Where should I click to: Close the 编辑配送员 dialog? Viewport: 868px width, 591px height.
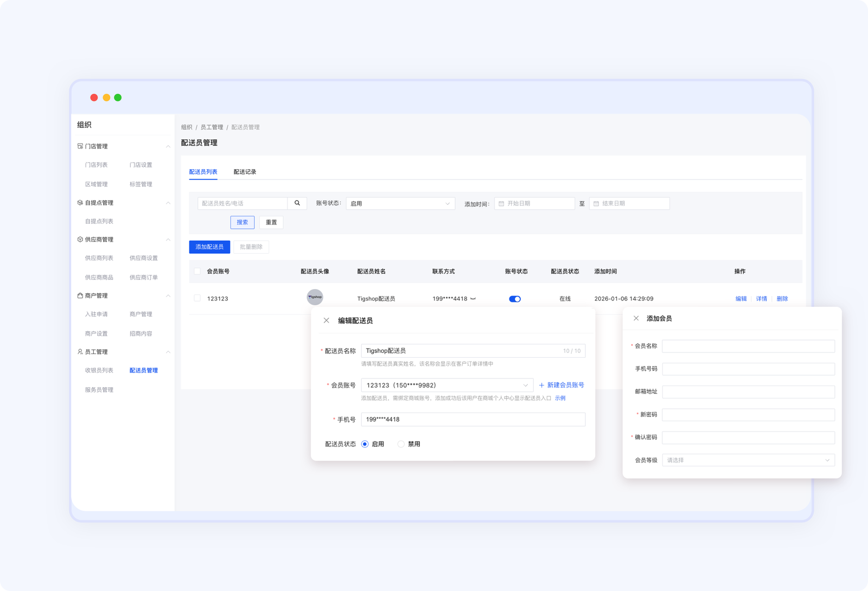pyautogui.click(x=327, y=320)
